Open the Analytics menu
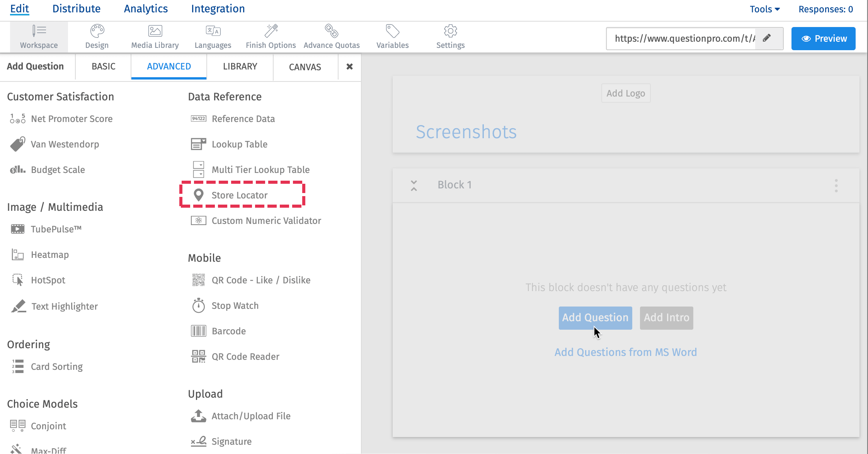The height and width of the screenshot is (454, 868). pos(146,9)
